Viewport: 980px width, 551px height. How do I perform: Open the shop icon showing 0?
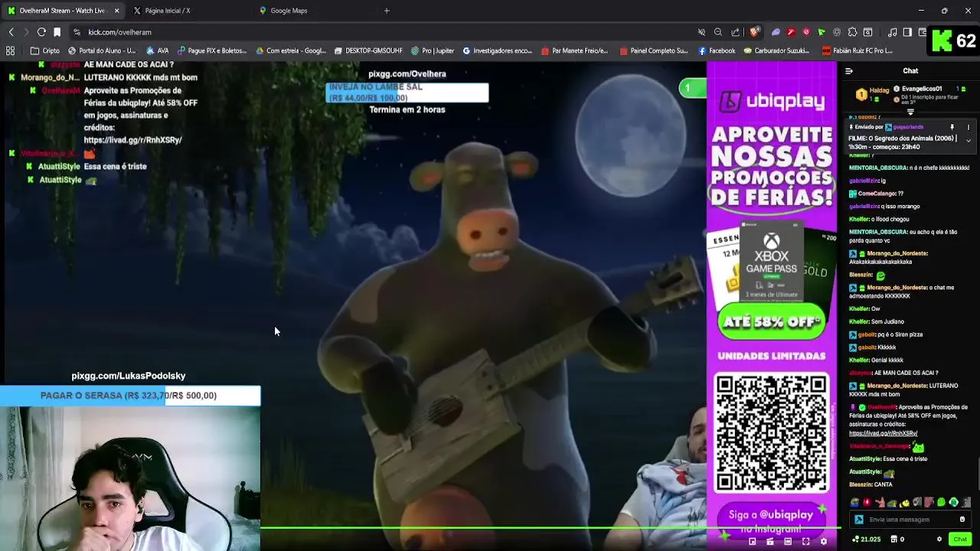pyautogui.click(x=897, y=540)
